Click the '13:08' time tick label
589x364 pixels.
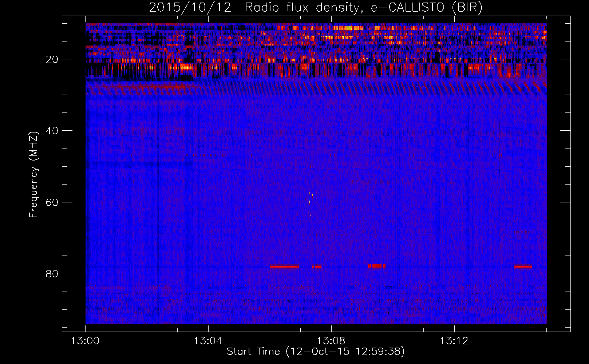pos(331,341)
